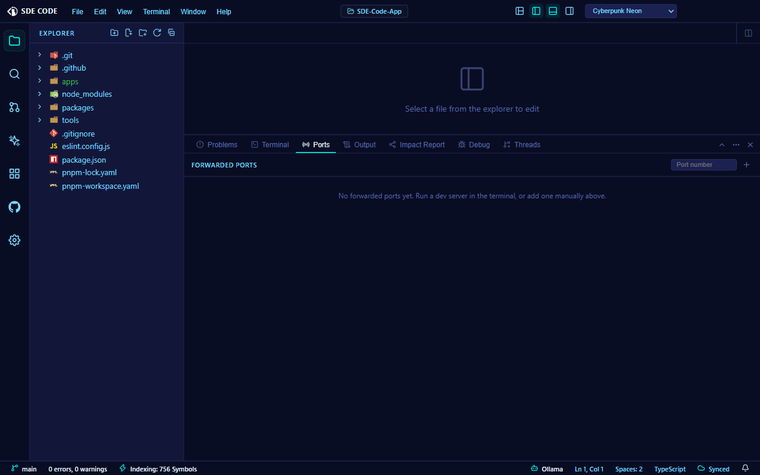Click Ln 1, Col 1 cursor position
The height and width of the screenshot is (475, 760).
[x=589, y=469]
